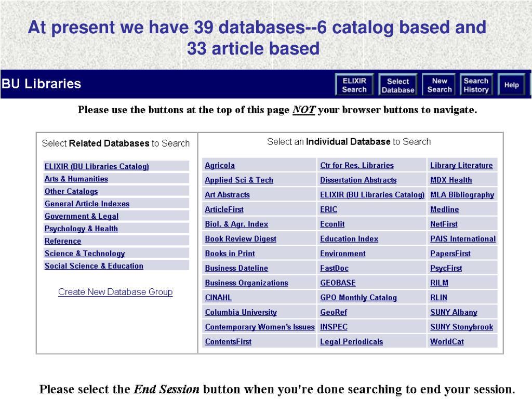Open SUNY Albany catalog
The image size is (532, 399).
454,312
